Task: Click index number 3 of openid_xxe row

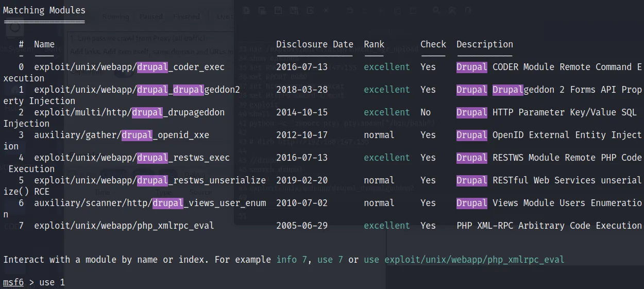Action: point(21,135)
